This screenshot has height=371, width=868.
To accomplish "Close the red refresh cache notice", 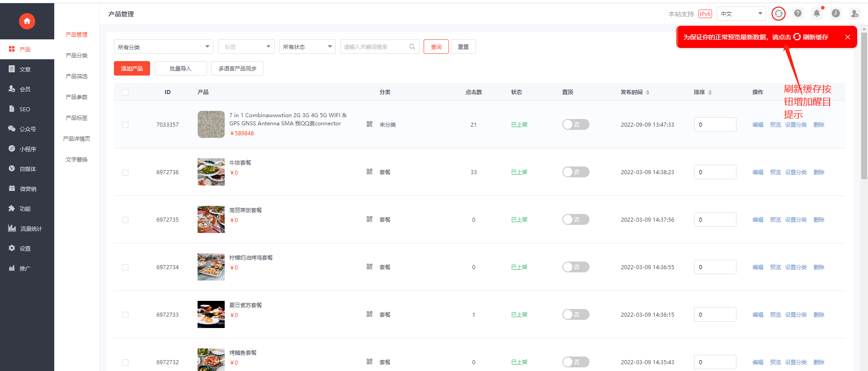I will pos(848,37).
